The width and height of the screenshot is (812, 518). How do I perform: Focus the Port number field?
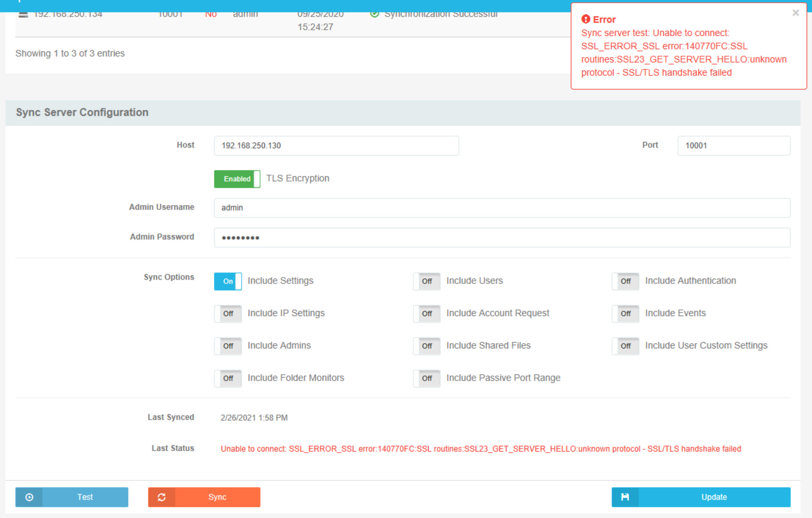(x=734, y=146)
